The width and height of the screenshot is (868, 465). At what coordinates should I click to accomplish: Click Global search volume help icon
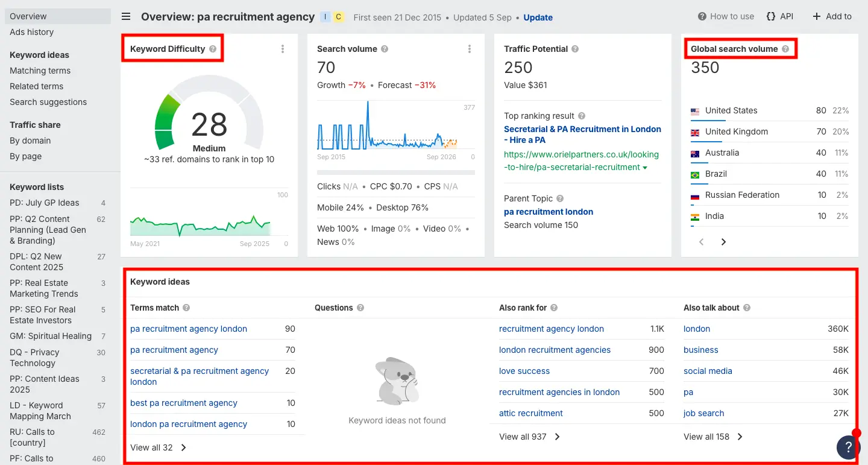click(785, 49)
